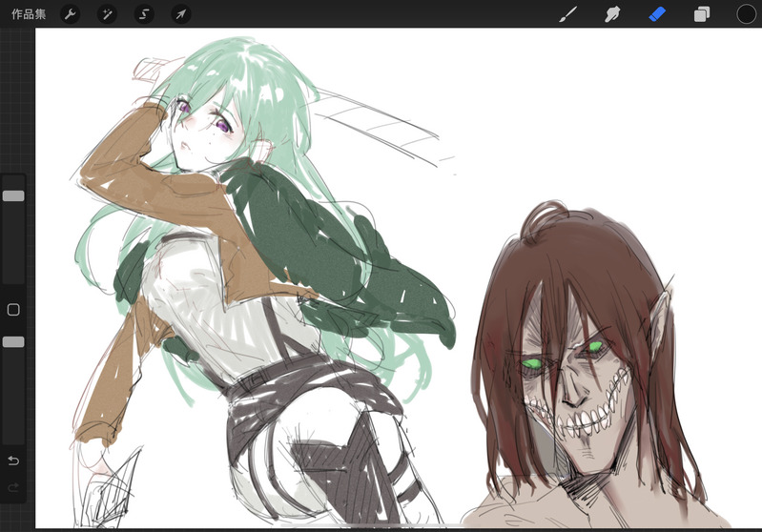Image resolution: width=762 pixels, height=532 pixels.
Task: Select the Smudge tool
Action: pos(612,14)
